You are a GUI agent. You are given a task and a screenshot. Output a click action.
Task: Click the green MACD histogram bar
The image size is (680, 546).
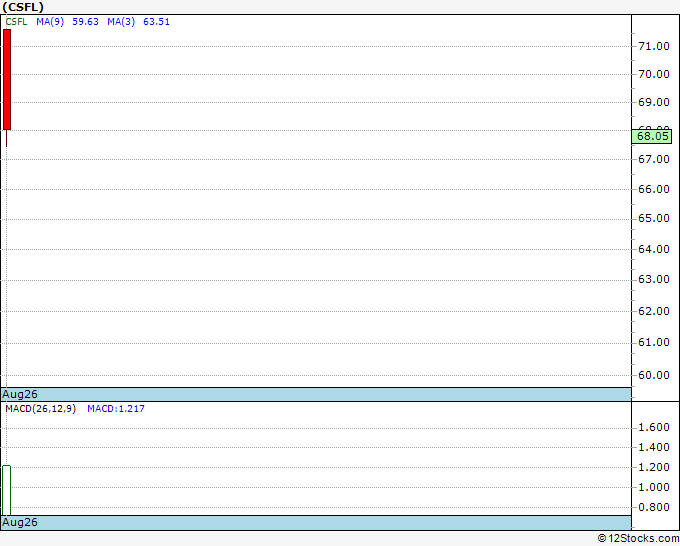click(x=7, y=490)
